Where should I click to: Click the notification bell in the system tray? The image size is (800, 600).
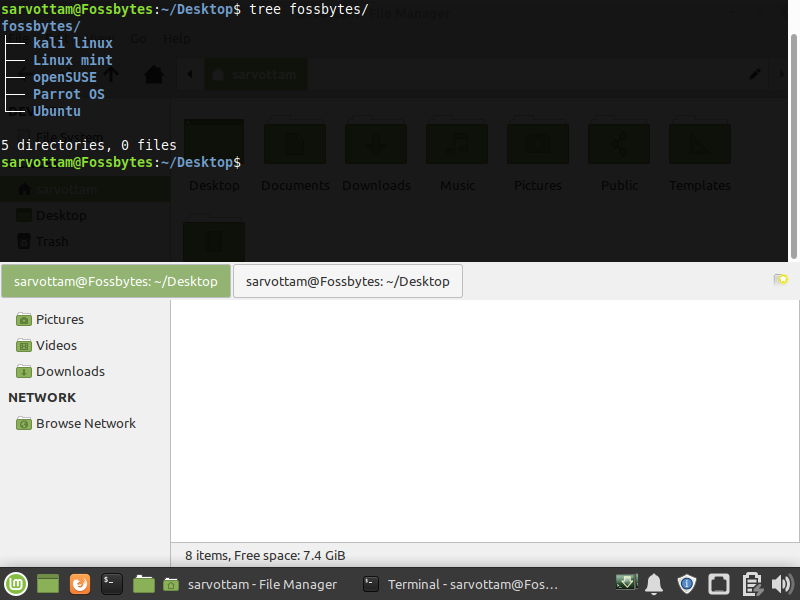coord(654,583)
